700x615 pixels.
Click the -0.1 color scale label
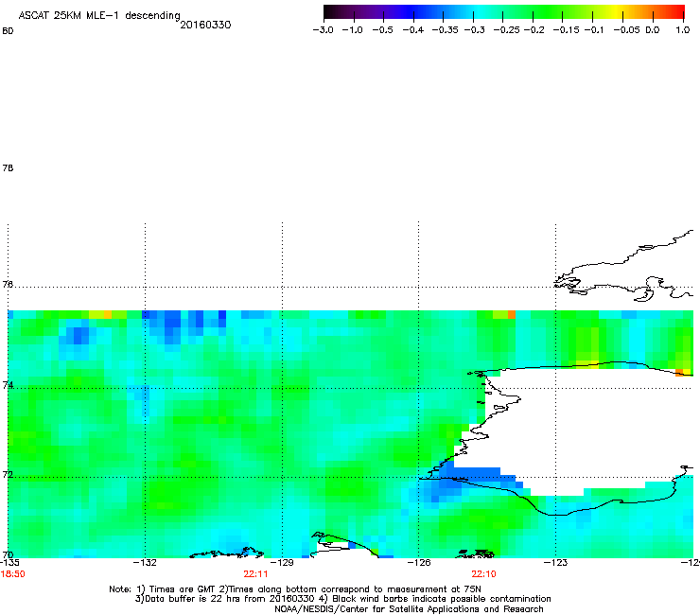[594, 30]
